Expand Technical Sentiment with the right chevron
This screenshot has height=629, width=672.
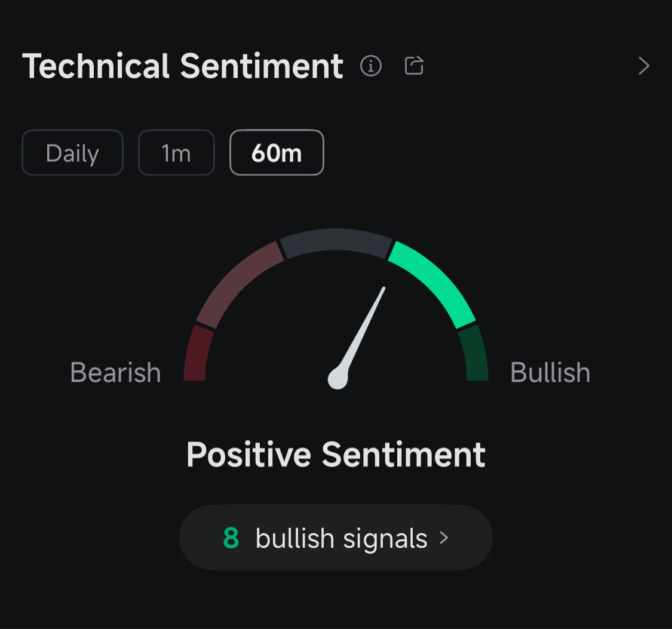click(644, 66)
